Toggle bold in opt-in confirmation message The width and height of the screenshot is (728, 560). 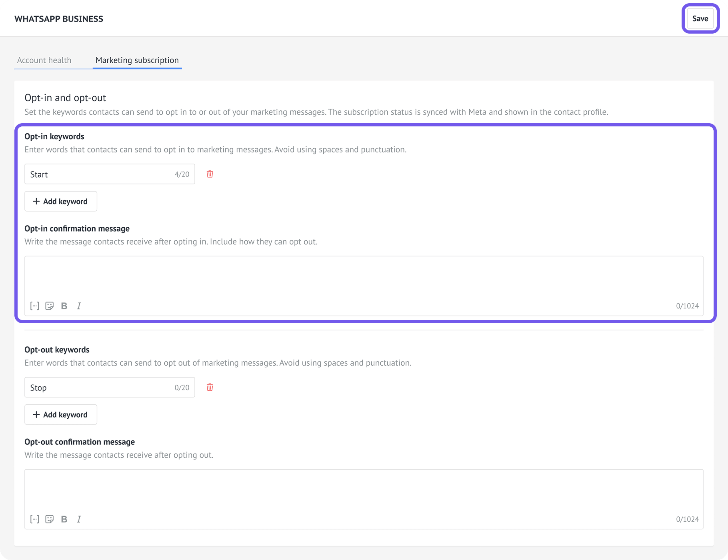pyautogui.click(x=64, y=306)
